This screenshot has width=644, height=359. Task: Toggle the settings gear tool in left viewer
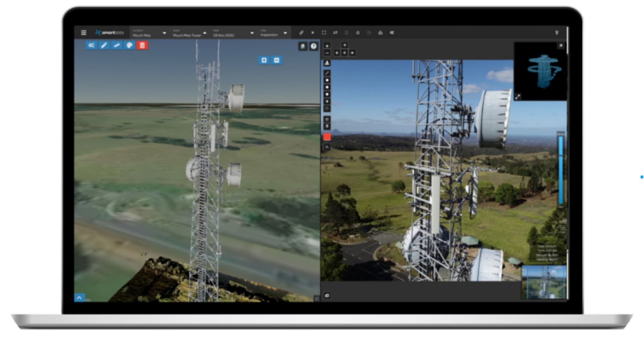(92, 45)
